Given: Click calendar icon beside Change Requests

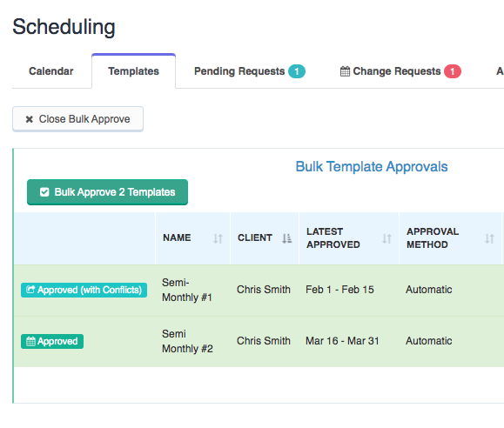Looking at the screenshot, I should pos(345,71).
